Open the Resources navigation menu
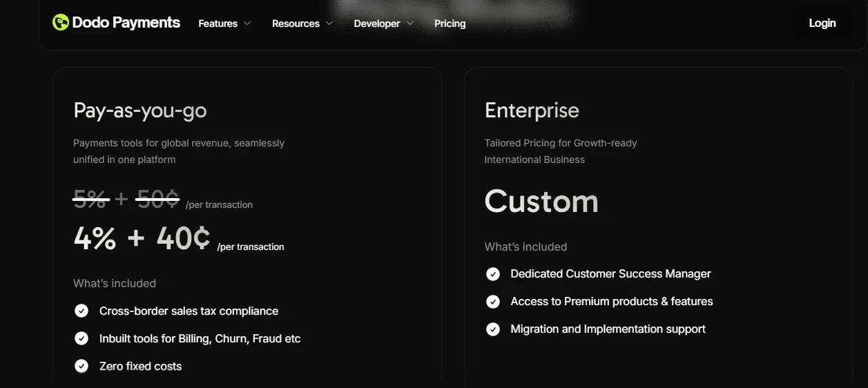The width and height of the screenshot is (868, 388). 296,23
